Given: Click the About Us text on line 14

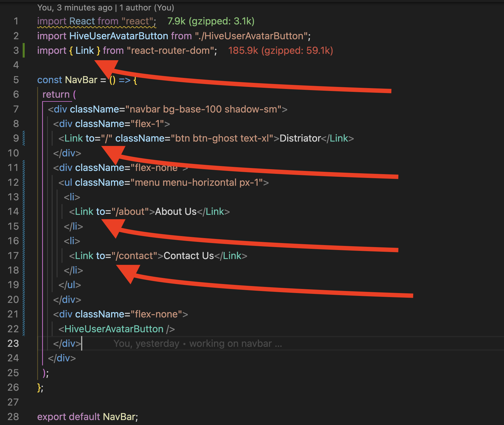Looking at the screenshot, I should (x=176, y=212).
